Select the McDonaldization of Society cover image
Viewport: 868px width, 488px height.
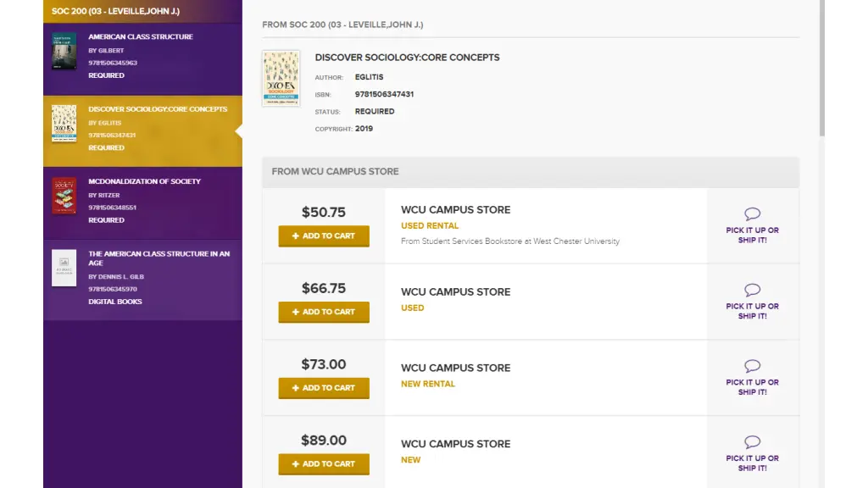64,196
